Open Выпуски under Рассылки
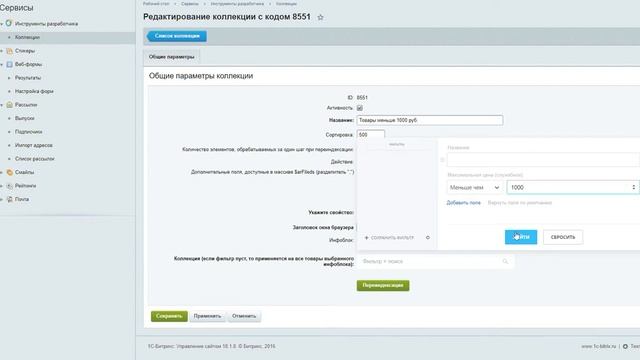This screenshot has width=640, height=360. click(24, 118)
